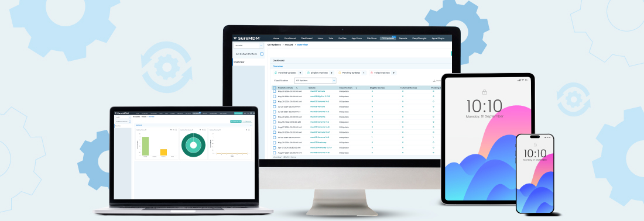Click the OS Updates breadcrumb on the monitor
The width and height of the screenshot is (644, 221).
click(274, 44)
